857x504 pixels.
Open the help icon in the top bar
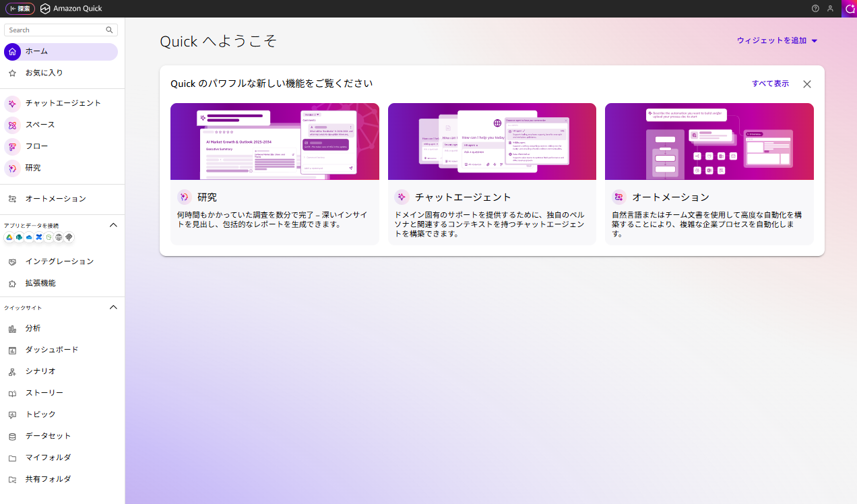coord(815,9)
